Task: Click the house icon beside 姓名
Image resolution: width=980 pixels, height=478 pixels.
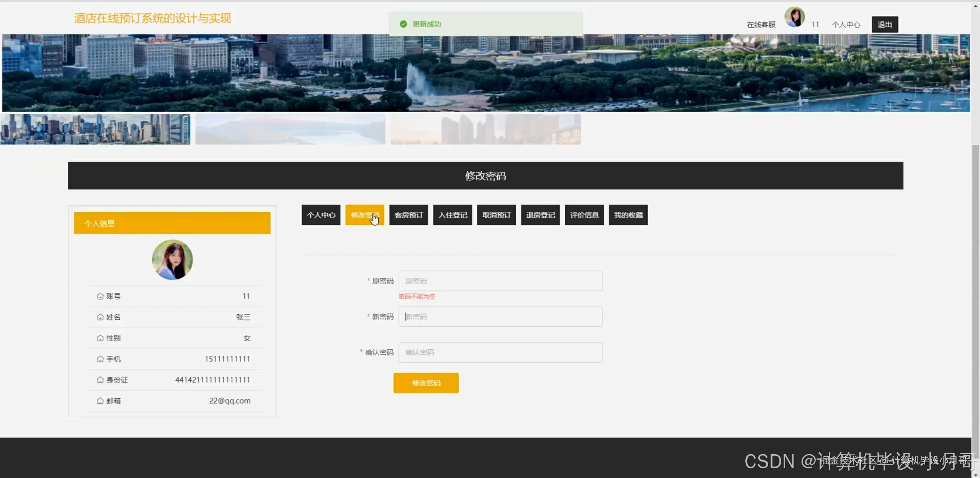Action: coord(100,317)
